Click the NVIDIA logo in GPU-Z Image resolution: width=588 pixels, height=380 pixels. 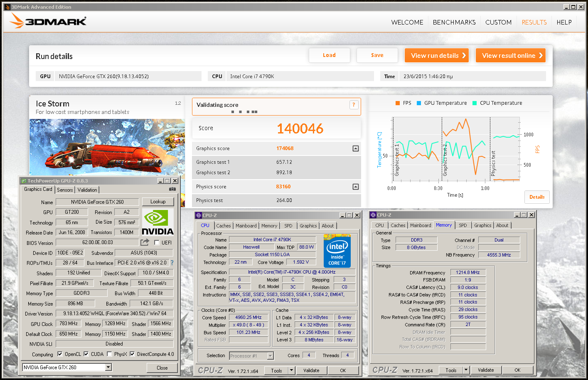point(158,222)
